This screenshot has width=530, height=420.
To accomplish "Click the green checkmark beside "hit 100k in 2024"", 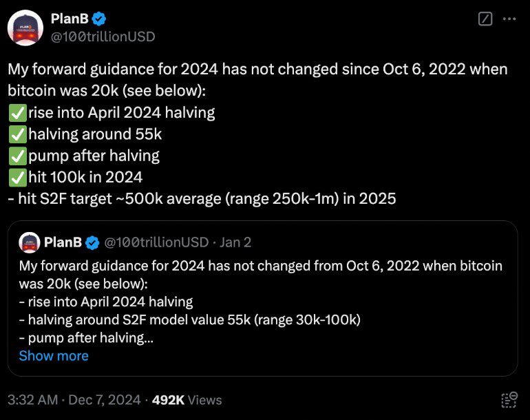I will [x=16, y=177].
